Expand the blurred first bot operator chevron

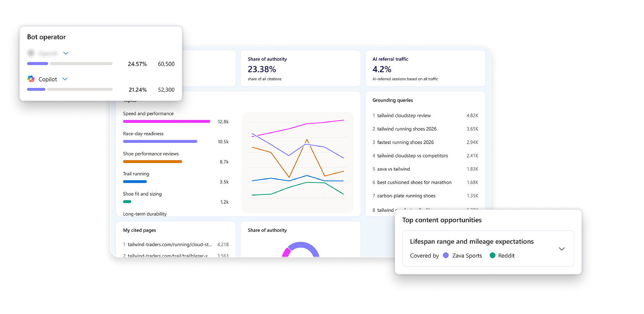pyautogui.click(x=66, y=53)
